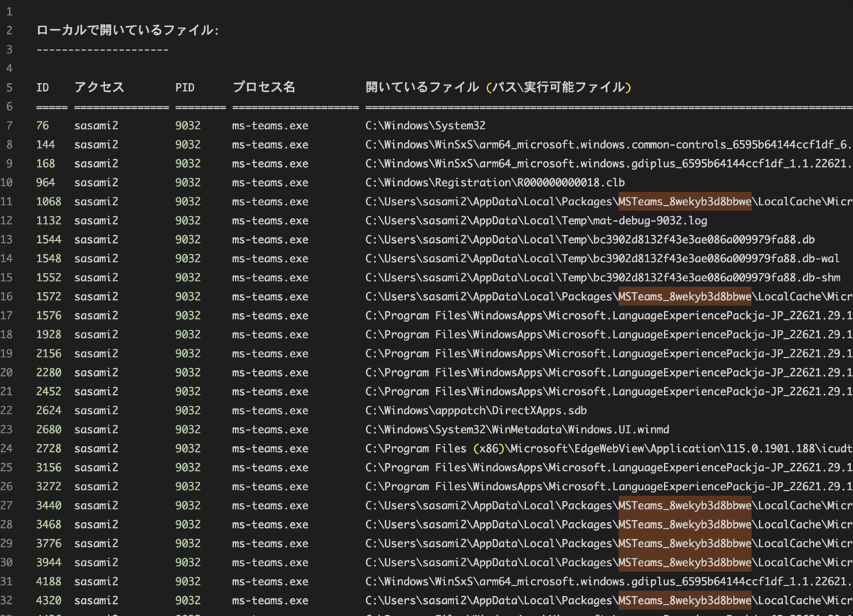Click the LanguageExperiencePack path in row 1576
Image resolution: width=853 pixels, height=616 pixels.
[609, 315]
